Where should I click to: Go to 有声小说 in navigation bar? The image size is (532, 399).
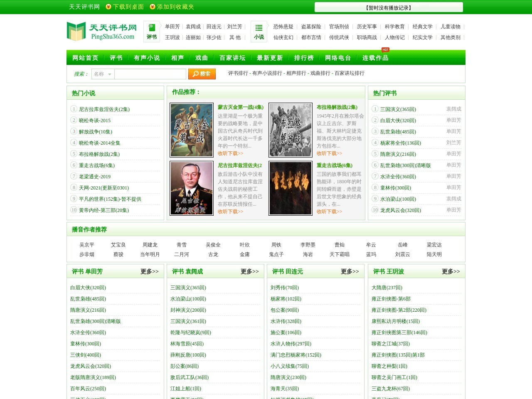tap(147, 58)
